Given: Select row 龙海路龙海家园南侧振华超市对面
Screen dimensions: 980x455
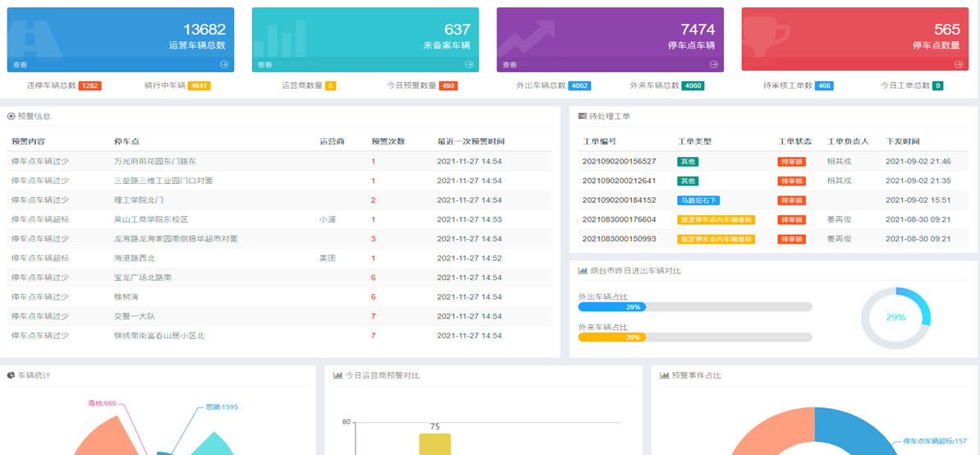Looking at the screenshot, I should [279, 239].
